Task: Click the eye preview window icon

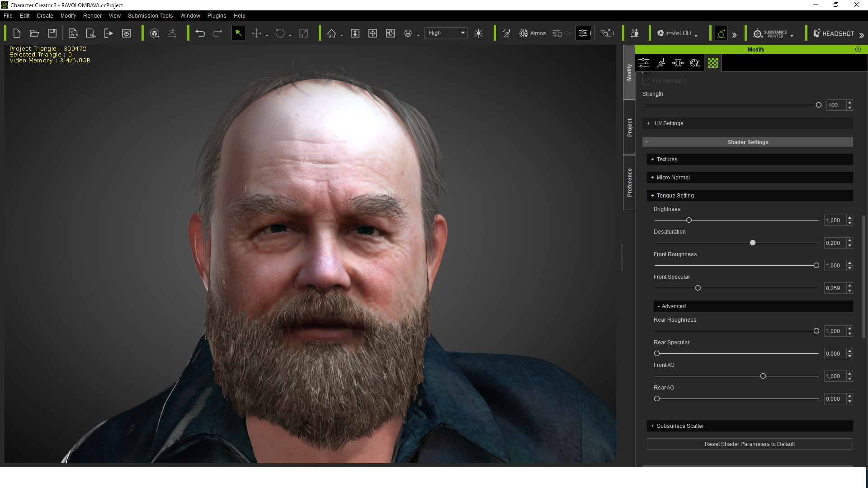Action: pyautogui.click(x=127, y=33)
